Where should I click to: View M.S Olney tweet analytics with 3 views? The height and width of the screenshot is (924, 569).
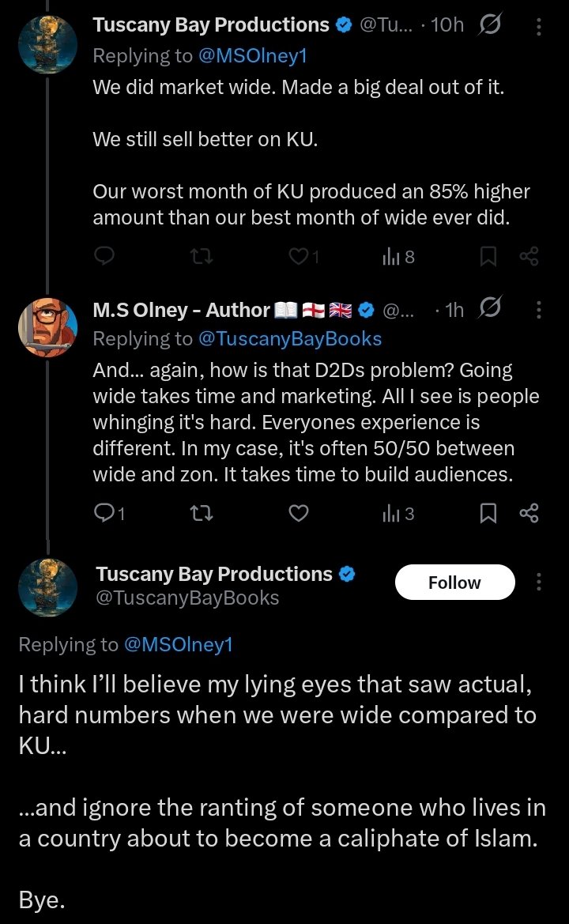point(398,514)
